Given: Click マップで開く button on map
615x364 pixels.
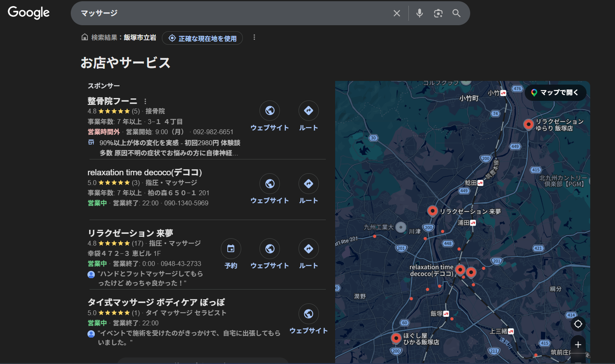Looking at the screenshot, I should tap(555, 93).
